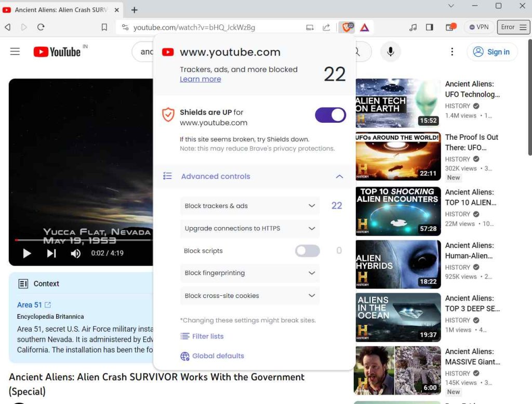
Task: Open the site settings icon in address bar
Action: pyautogui.click(x=125, y=27)
